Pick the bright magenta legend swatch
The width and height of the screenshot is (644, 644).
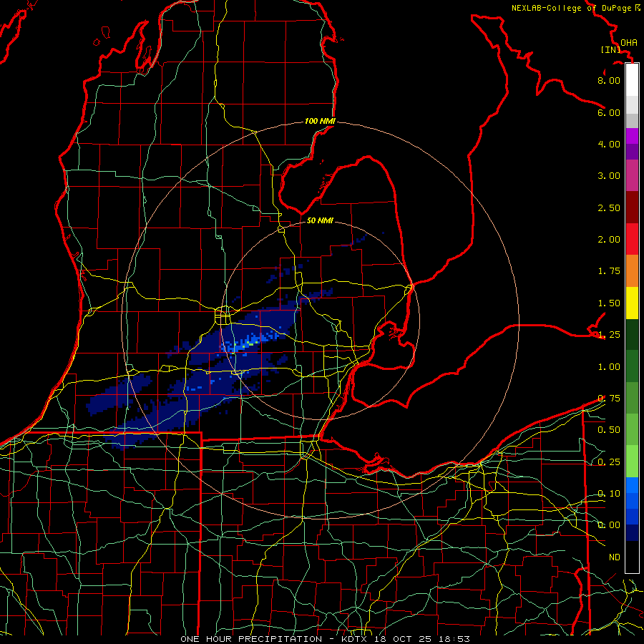632,136
